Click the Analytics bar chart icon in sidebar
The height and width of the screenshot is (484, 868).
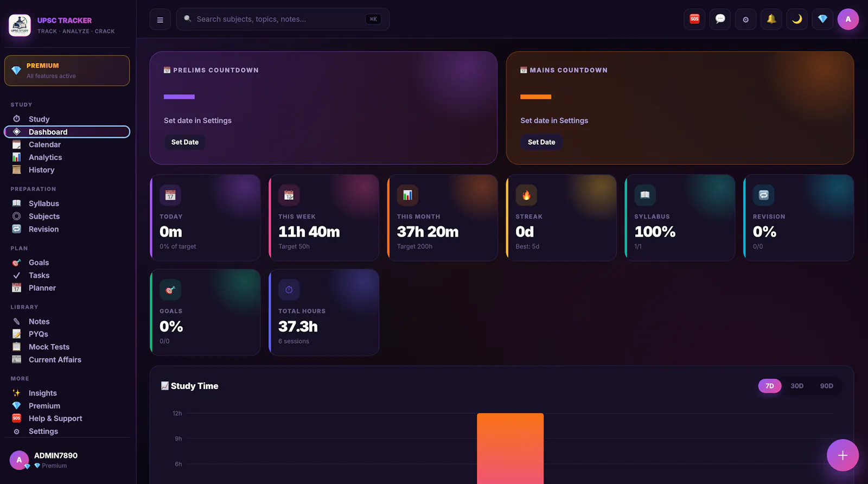17,157
